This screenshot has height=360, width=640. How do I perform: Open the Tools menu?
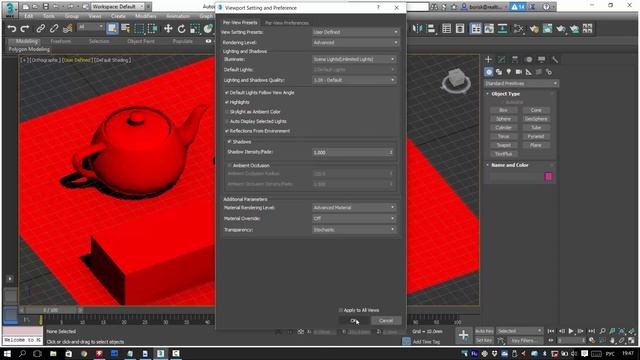(x=49, y=16)
